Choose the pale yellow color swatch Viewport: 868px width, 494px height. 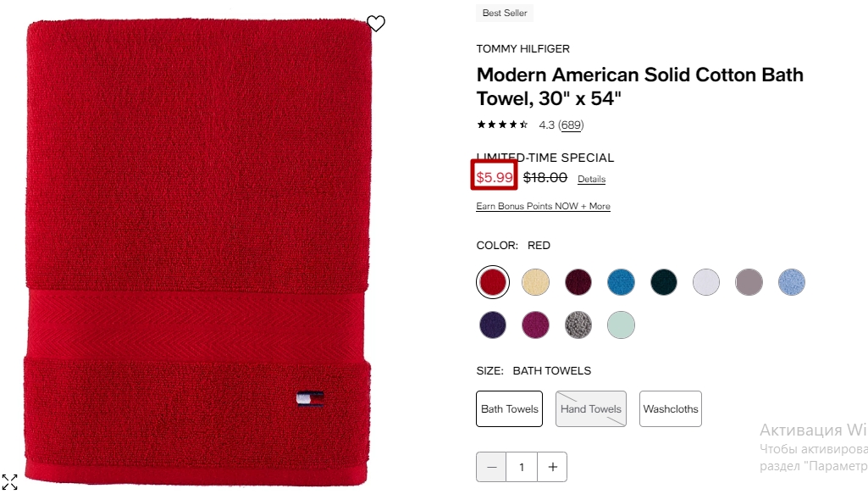(535, 282)
